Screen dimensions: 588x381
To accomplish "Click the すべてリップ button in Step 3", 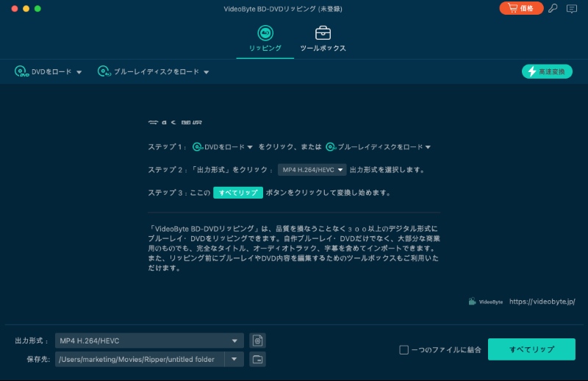I will [x=237, y=193].
